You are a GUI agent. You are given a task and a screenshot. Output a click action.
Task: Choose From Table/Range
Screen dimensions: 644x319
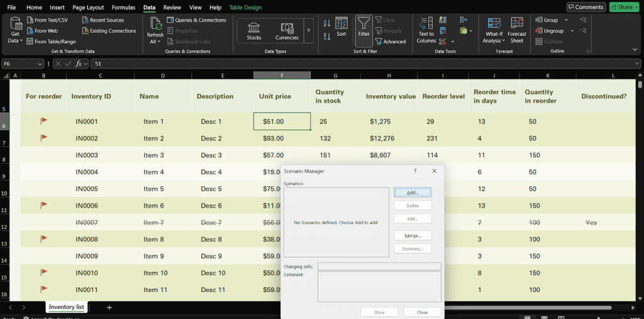click(x=51, y=42)
